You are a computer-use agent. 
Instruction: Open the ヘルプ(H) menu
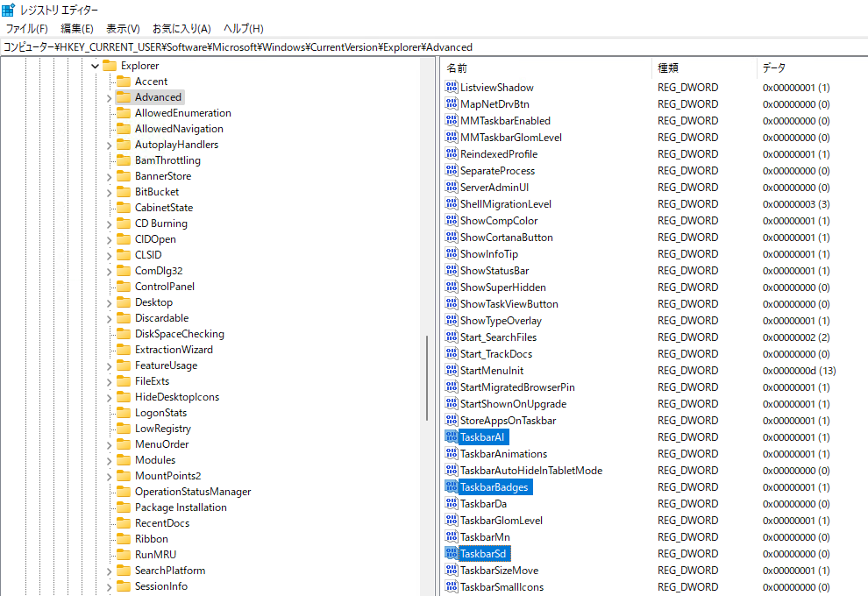coord(244,29)
